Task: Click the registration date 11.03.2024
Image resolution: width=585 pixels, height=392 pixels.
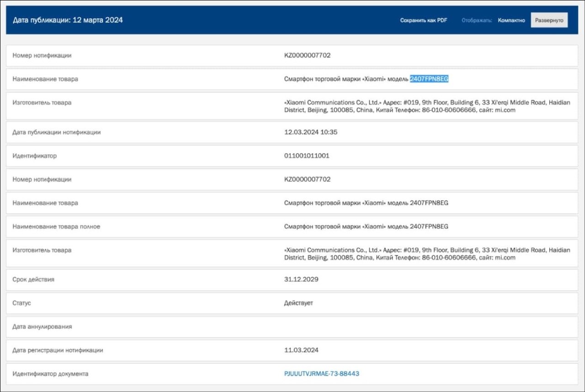Action: point(301,350)
